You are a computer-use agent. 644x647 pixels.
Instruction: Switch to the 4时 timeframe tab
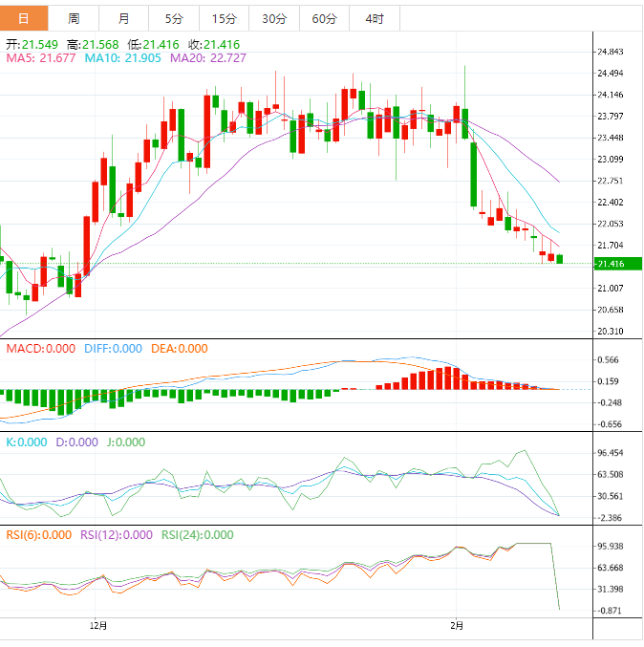pos(375,18)
